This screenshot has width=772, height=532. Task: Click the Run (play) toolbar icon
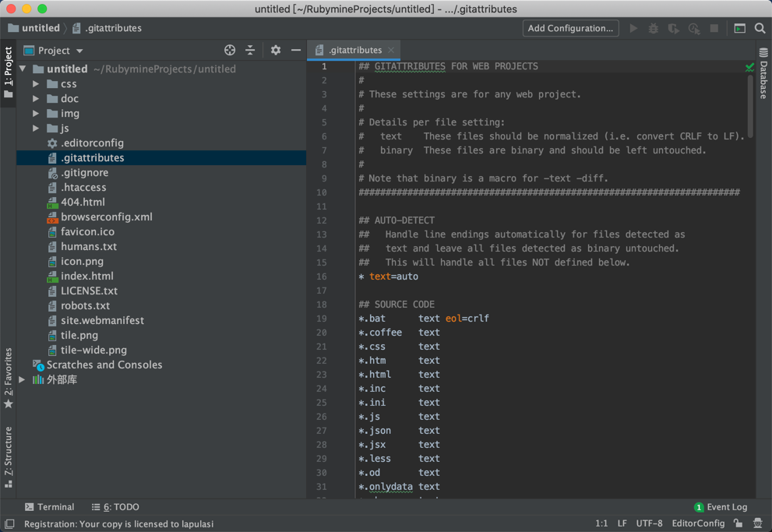633,29
